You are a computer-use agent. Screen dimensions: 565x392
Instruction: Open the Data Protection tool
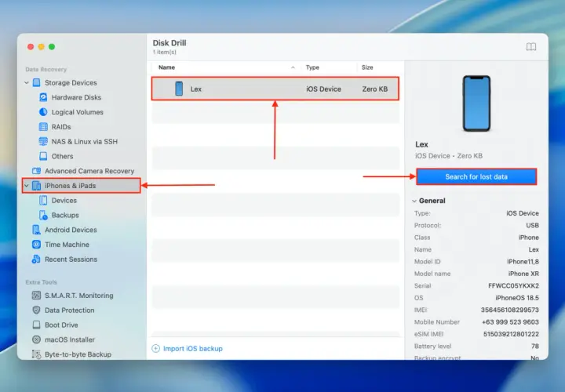click(70, 310)
